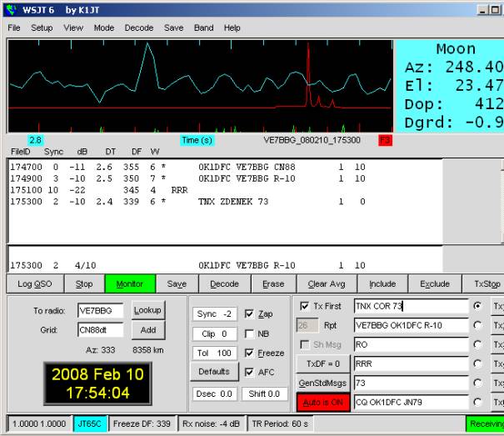Click the Include button

coord(382,283)
